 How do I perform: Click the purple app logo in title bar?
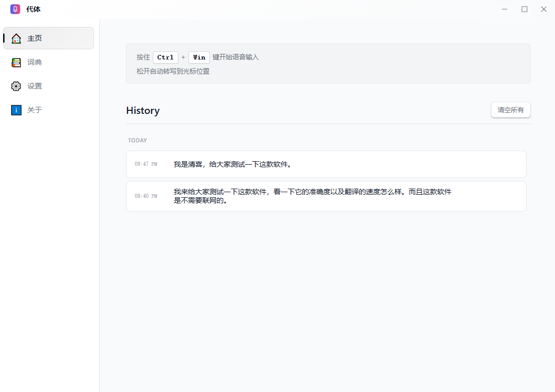point(15,9)
